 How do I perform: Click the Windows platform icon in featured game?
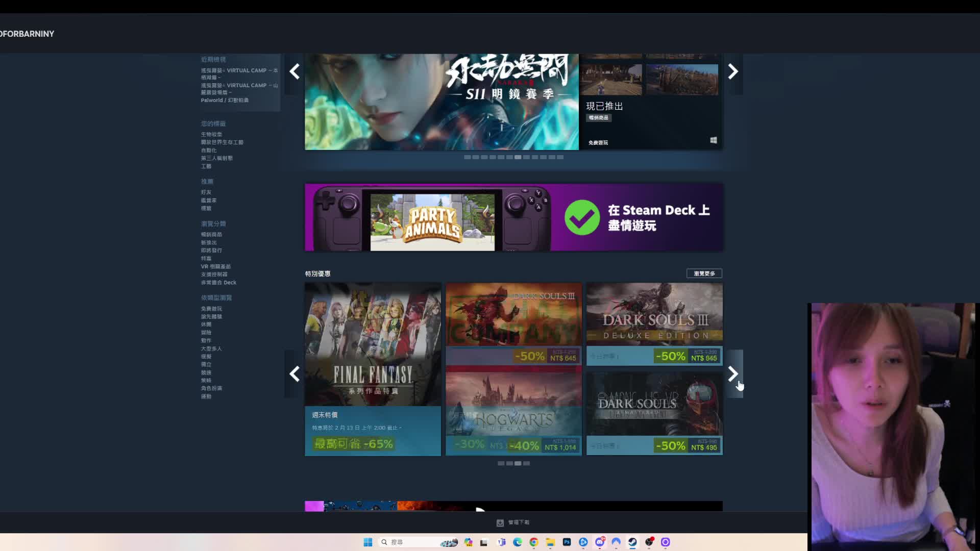714,140
